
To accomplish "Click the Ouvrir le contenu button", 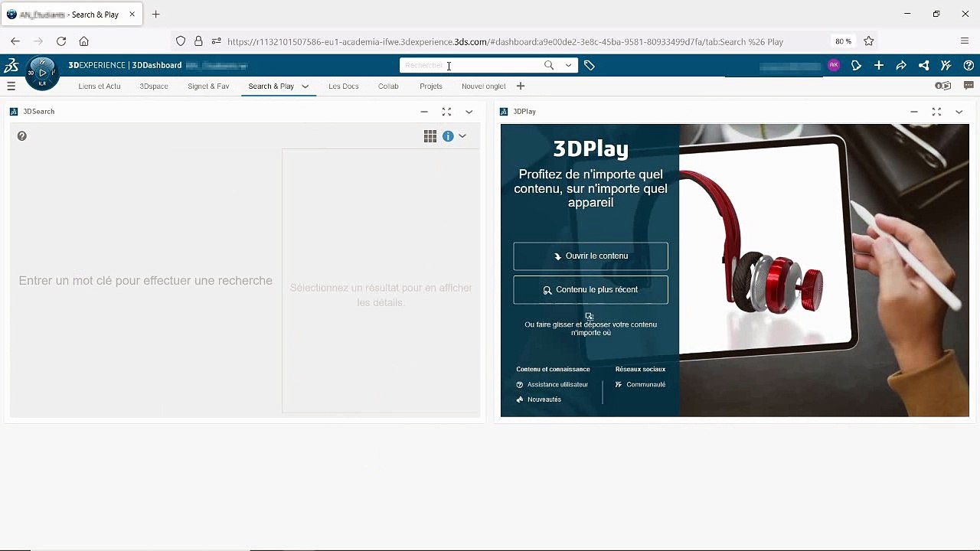I will 590,256.
